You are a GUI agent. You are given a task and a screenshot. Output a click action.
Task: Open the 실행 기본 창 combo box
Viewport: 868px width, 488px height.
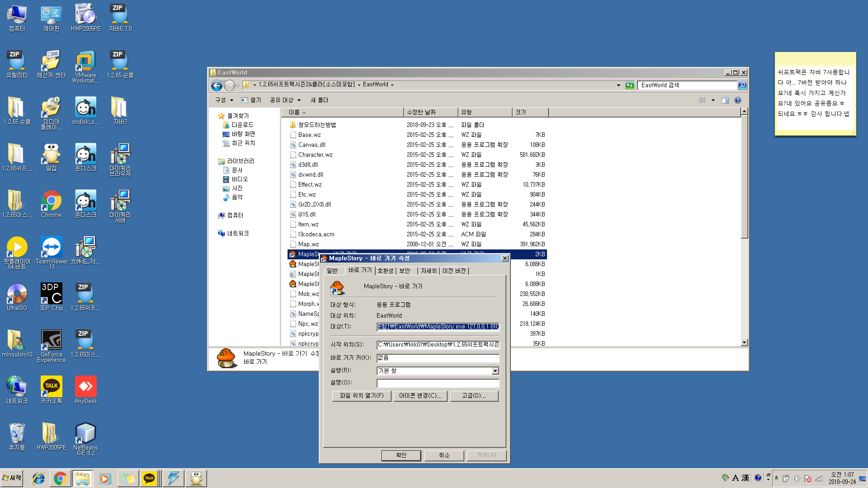click(x=438, y=371)
